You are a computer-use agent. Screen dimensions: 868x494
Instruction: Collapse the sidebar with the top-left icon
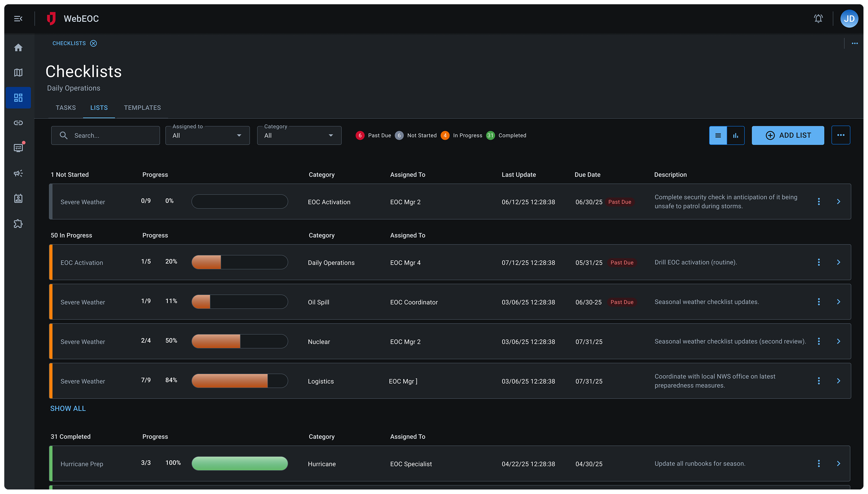[18, 18]
